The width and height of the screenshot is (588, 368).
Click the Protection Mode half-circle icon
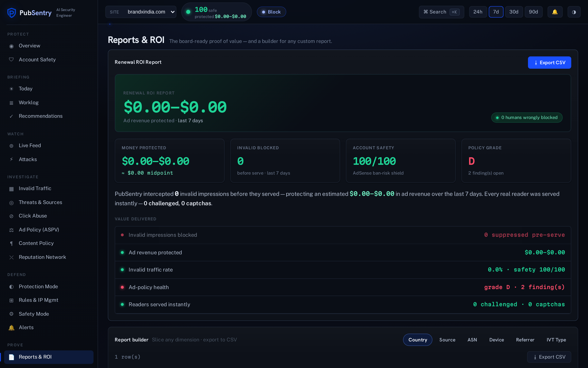(x=11, y=287)
